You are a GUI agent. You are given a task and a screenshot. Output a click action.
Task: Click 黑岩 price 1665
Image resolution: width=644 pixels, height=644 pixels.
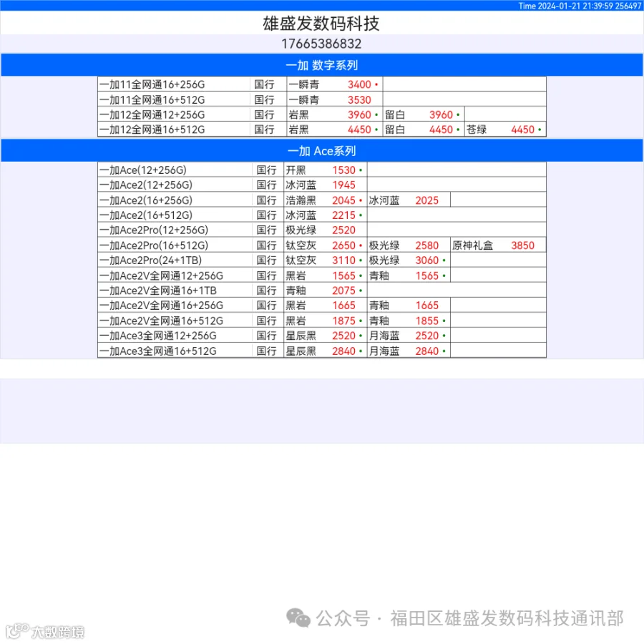tap(343, 305)
